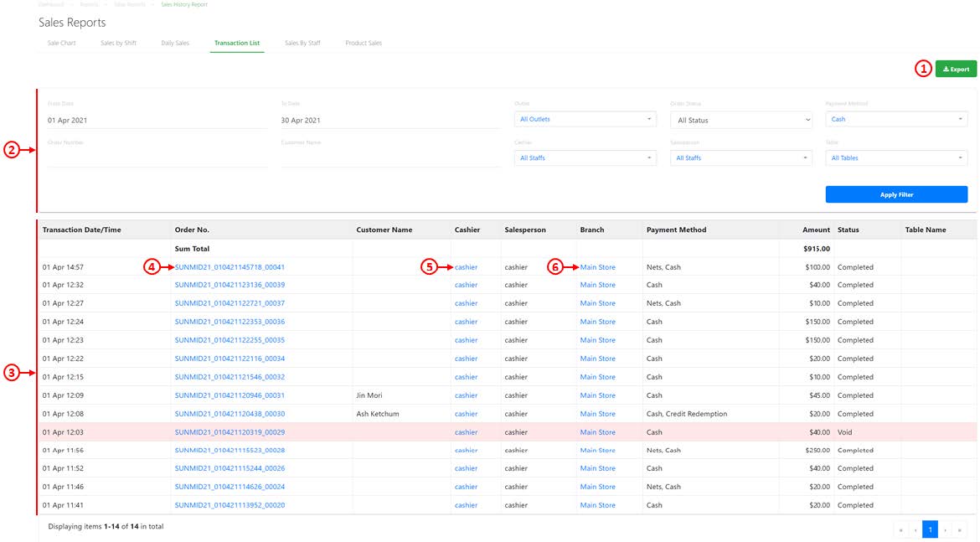Jump to the first page using pagination icon
This screenshot has height=542, width=980.
pos(900,529)
